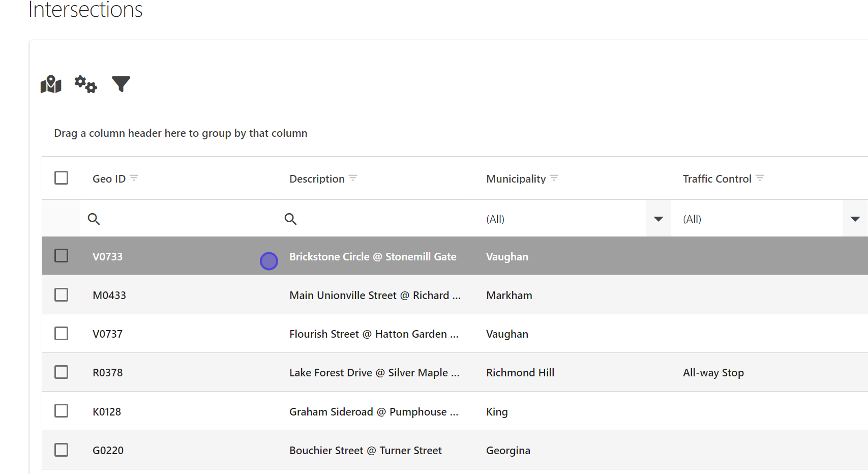Expand the Municipality filter dropdown
The height and width of the screenshot is (474, 868).
click(x=658, y=219)
